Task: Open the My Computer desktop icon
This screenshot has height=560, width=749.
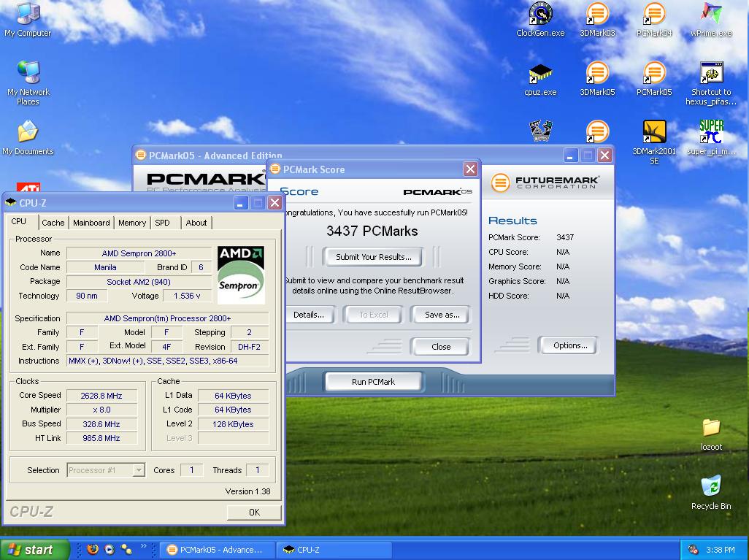Action: 28,19
